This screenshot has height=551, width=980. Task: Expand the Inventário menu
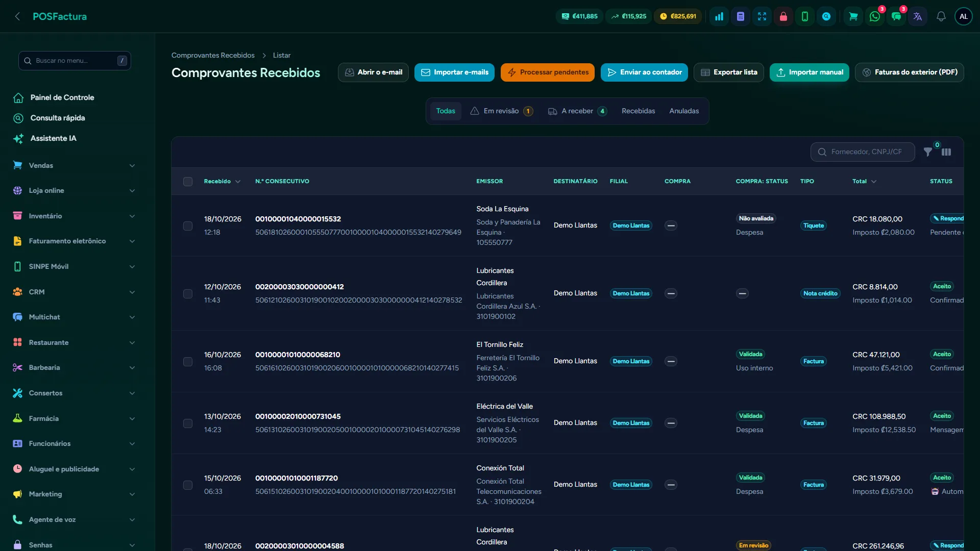(75, 216)
